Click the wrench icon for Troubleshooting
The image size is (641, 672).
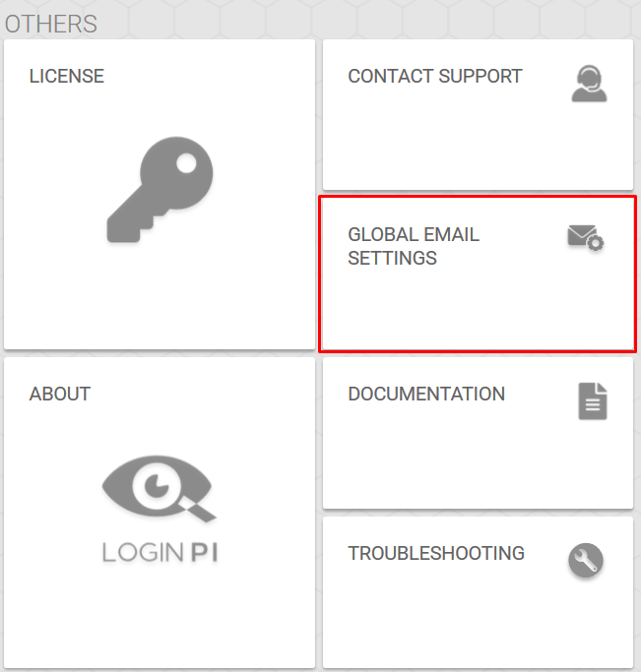coord(586,560)
